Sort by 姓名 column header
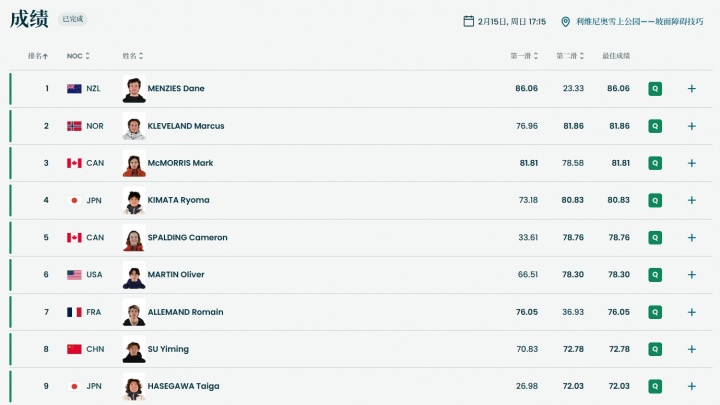Screen dimensions: 720x405 [x=132, y=56]
